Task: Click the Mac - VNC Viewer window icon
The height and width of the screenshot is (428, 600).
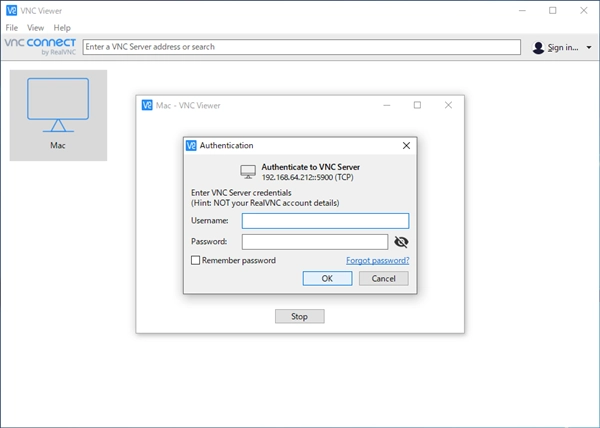Action: tap(147, 105)
